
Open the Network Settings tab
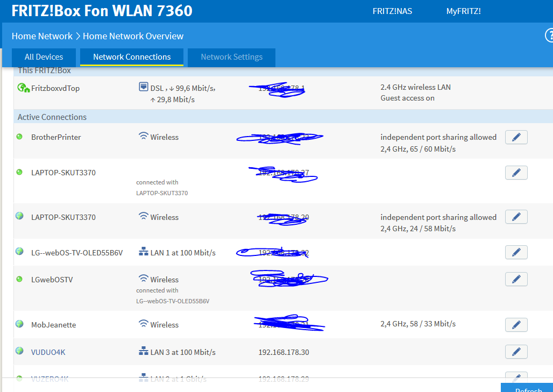232,57
